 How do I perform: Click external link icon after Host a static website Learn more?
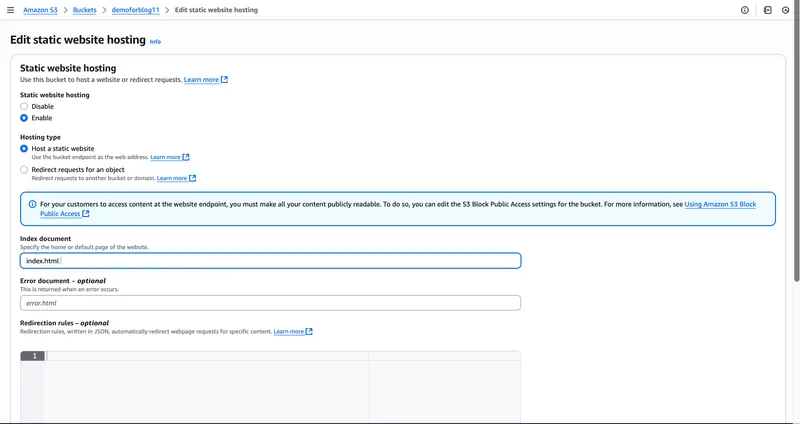pos(186,157)
